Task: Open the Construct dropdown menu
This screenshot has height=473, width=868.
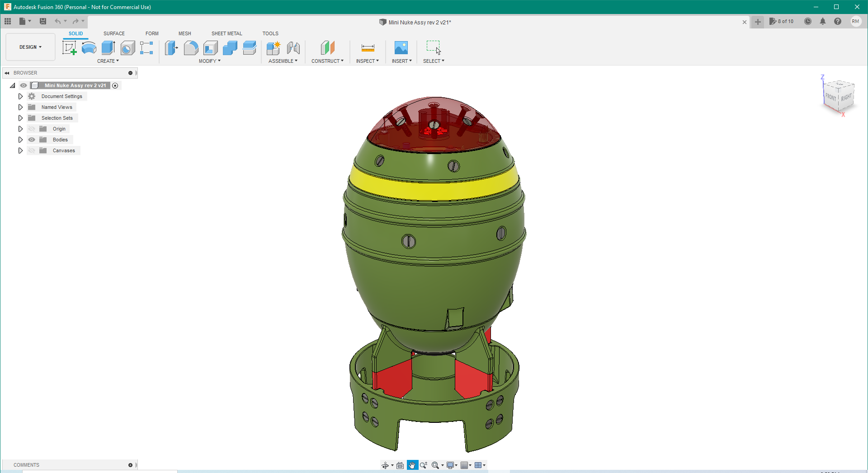Action: coord(327,61)
